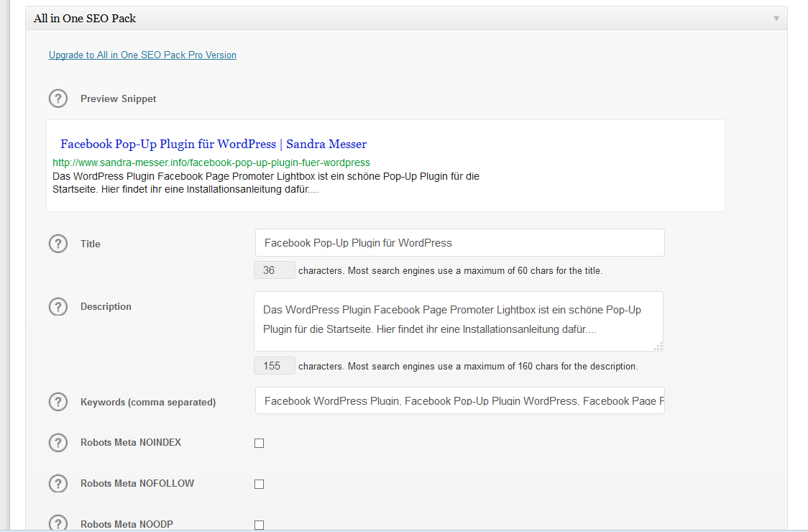Viewport: 808px width, 532px height.
Task: Open the help tooltip for Title
Action: (x=58, y=244)
